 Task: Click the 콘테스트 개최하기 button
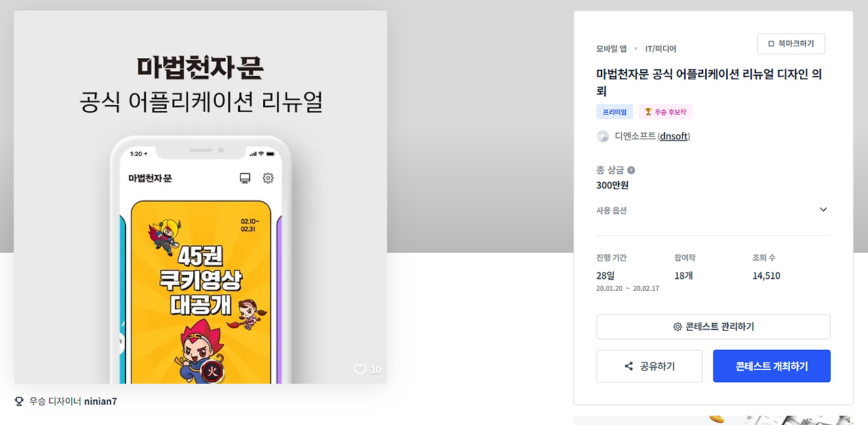tap(772, 366)
